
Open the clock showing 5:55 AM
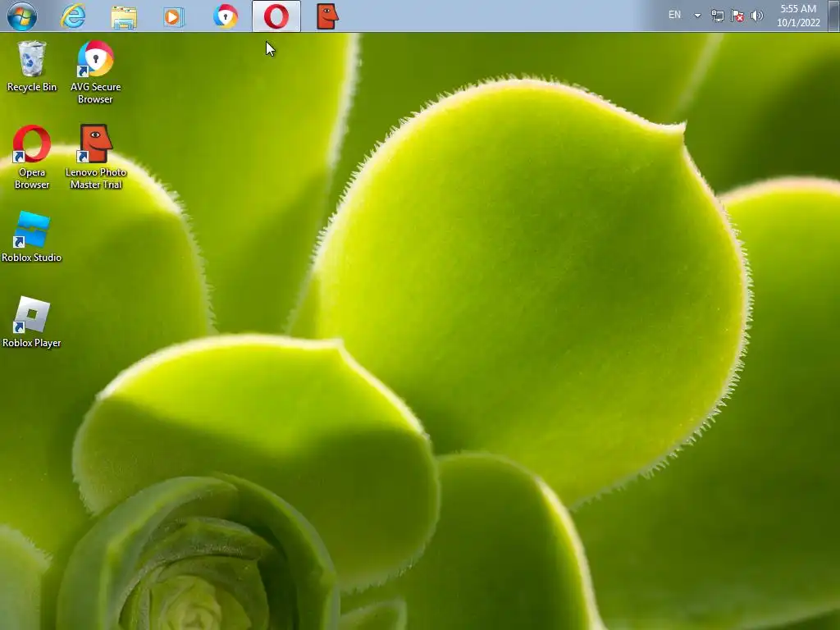coord(798,16)
